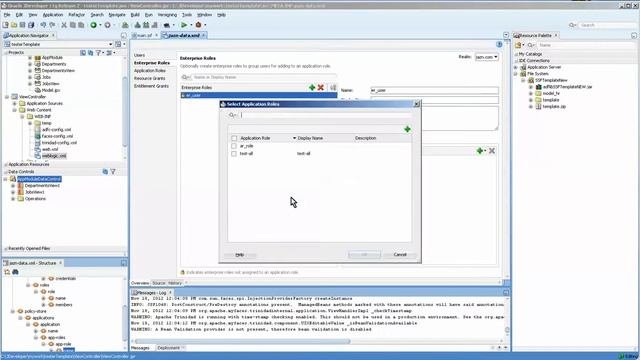Click the Name field containing ar_user

coord(434,90)
